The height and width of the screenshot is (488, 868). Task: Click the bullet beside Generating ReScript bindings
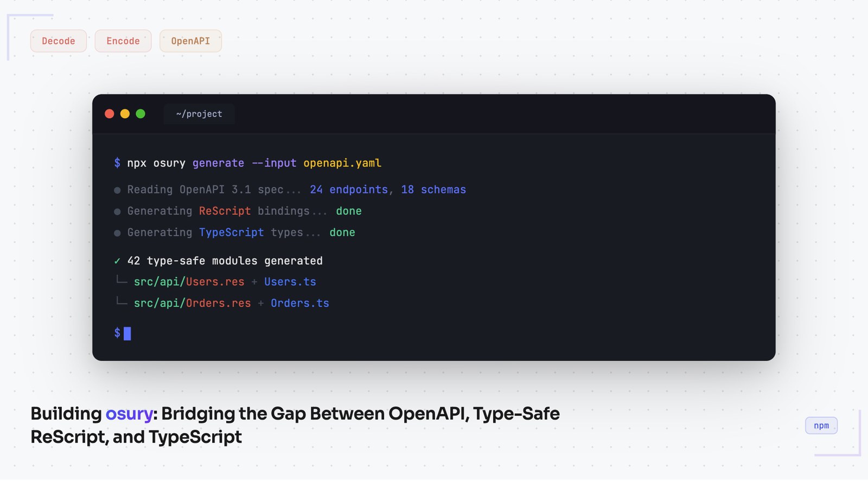[x=117, y=211]
